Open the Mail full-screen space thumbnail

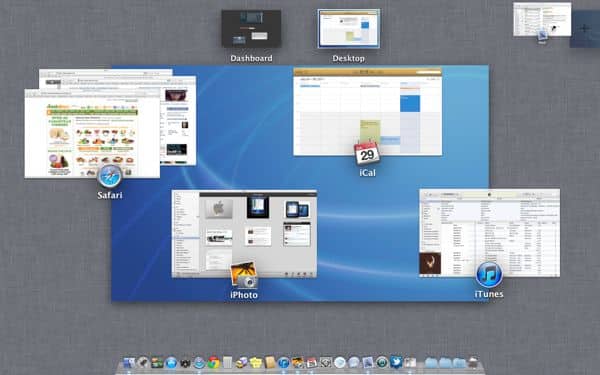point(542,20)
